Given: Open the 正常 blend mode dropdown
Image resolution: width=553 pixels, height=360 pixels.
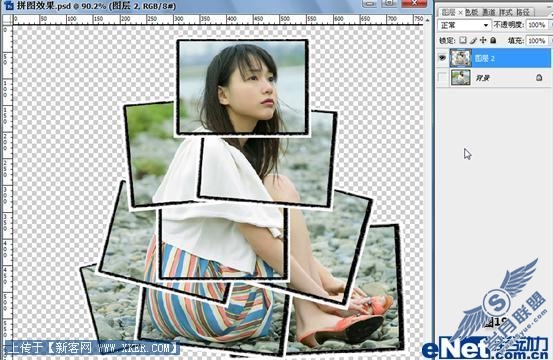Looking at the screenshot, I should [x=464, y=25].
